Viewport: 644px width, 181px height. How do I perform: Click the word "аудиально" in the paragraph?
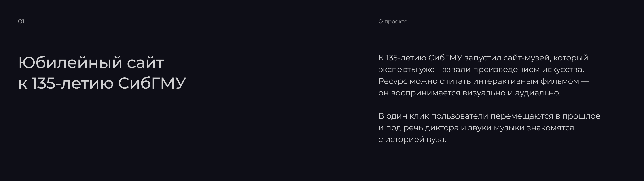pos(538,93)
